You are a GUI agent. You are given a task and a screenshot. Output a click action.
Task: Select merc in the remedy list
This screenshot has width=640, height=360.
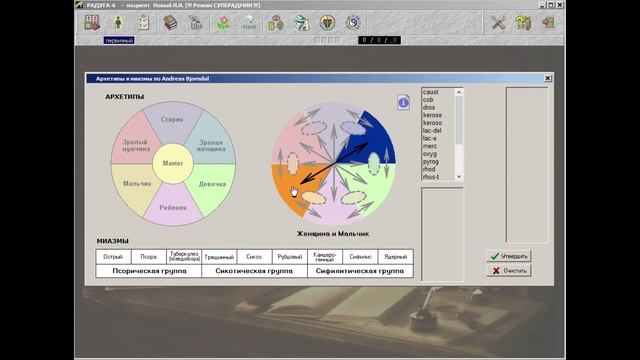point(430,146)
